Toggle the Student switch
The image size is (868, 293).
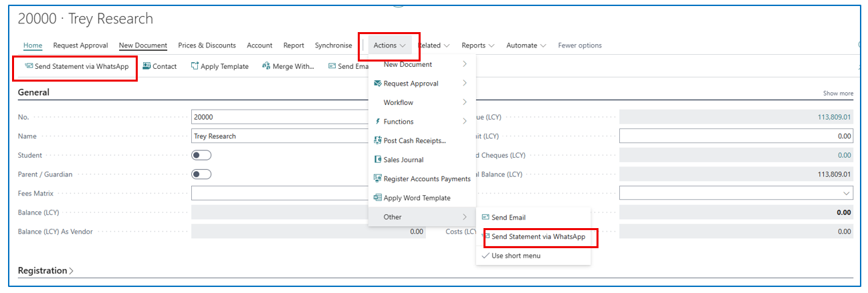[x=201, y=155]
